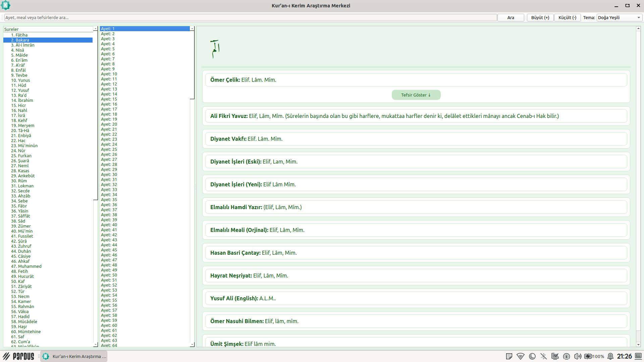This screenshot has height=362, width=644.
Task: Open the Tema theme dropdown
Action: coord(619,18)
